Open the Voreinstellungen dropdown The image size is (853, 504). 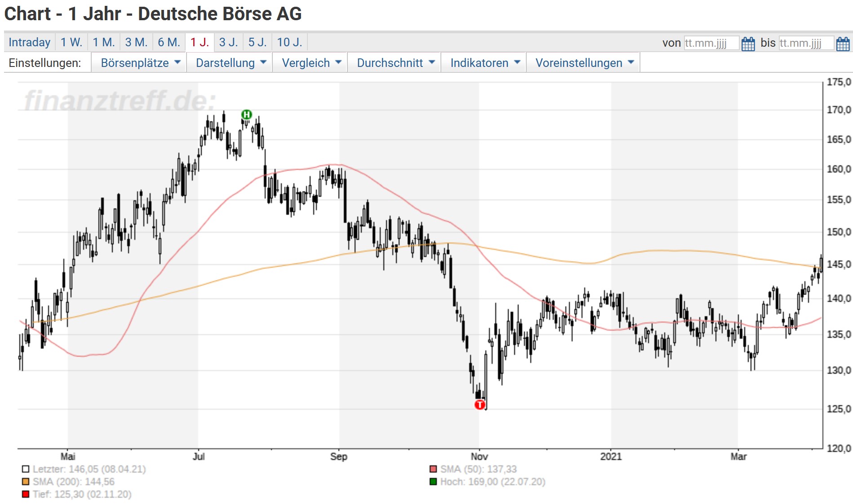tap(583, 63)
